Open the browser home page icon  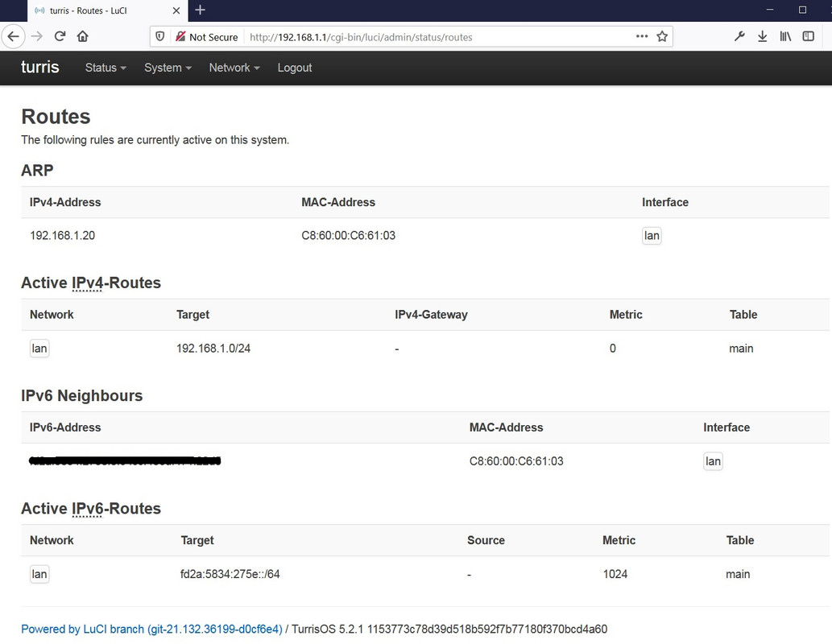pyautogui.click(x=83, y=36)
